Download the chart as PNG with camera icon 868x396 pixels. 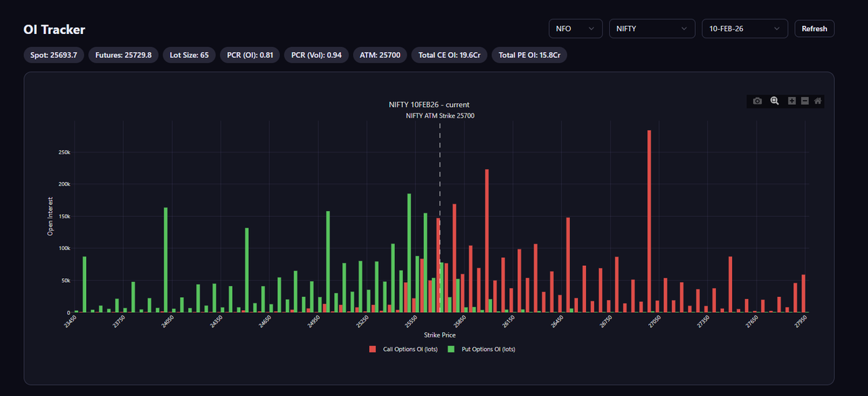[757, 101]
